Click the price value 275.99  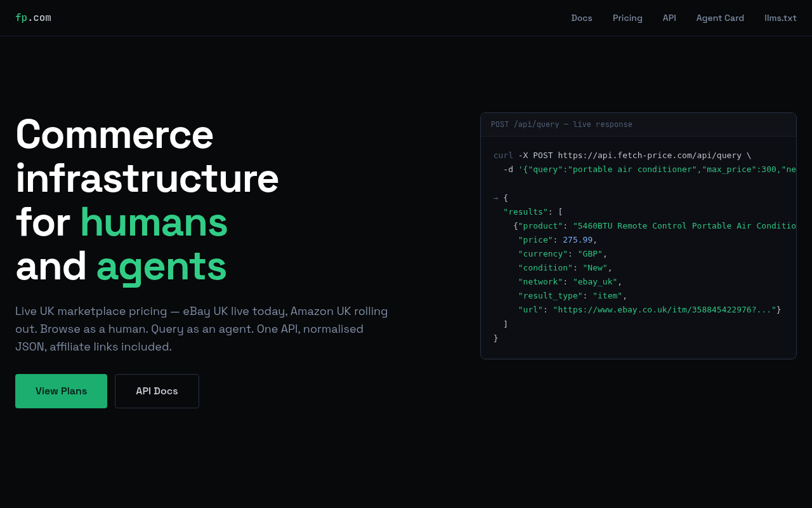(x=577, y=240)
